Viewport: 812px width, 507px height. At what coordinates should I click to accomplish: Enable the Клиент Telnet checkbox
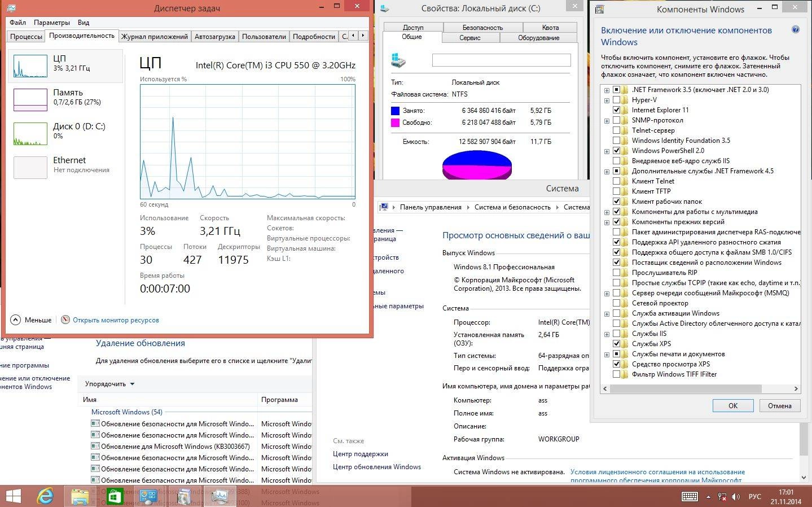616,181
